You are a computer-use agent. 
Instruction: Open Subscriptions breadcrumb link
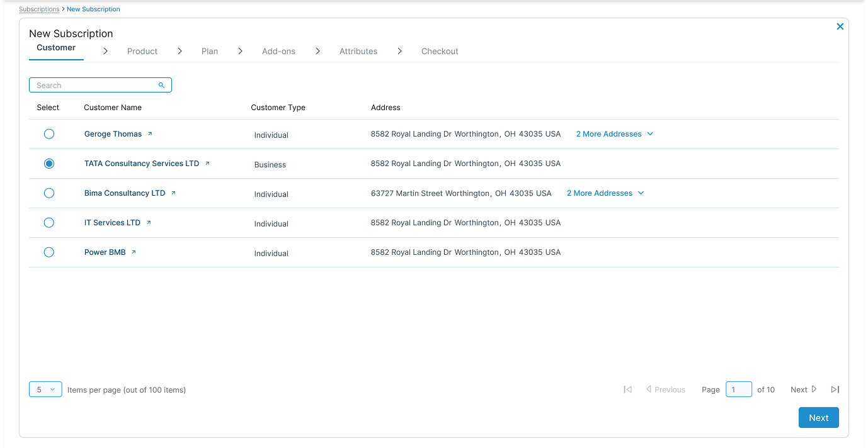pos(39,9)
